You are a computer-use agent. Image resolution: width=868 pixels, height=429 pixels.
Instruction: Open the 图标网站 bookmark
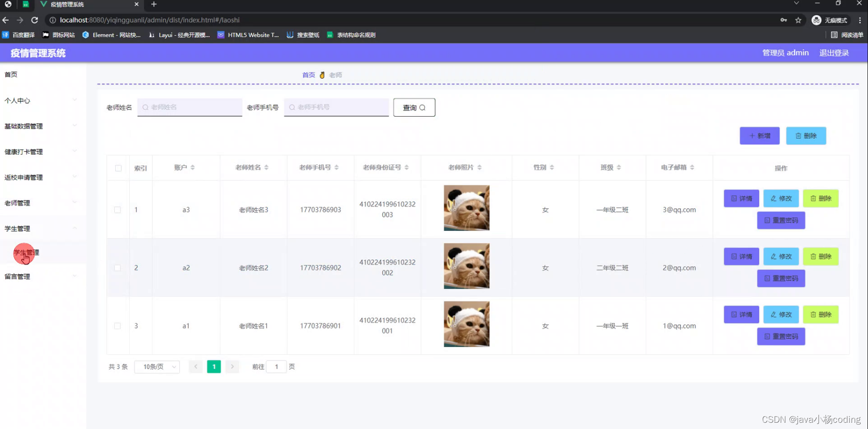pyautogui.click(x=59, y=35)
